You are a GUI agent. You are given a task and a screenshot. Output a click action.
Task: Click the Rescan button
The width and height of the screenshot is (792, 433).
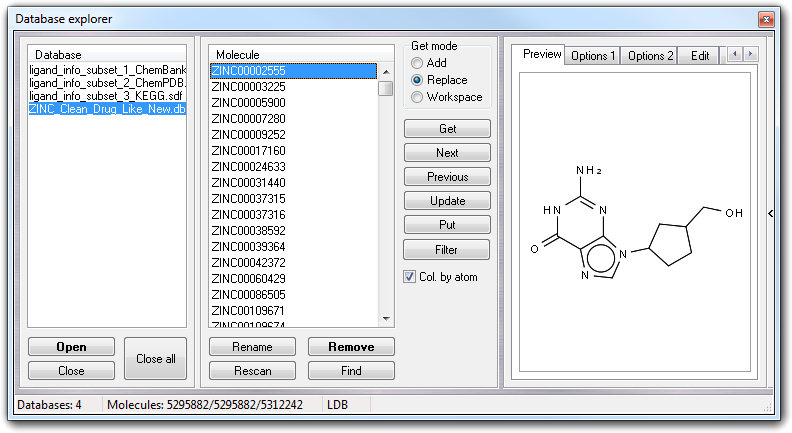253,371
